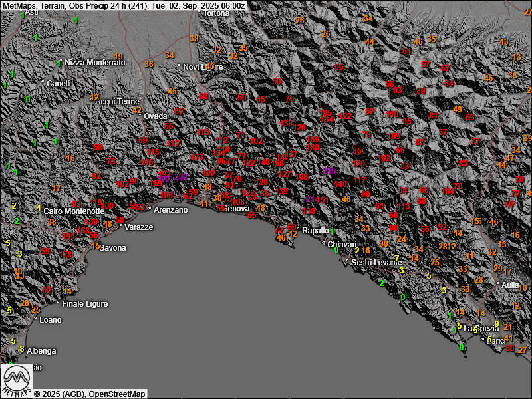The height and width of the screenshot is (399, 532).
Task: Click the Savona city label
Action: pyautogui.click(x=112, y=248)
